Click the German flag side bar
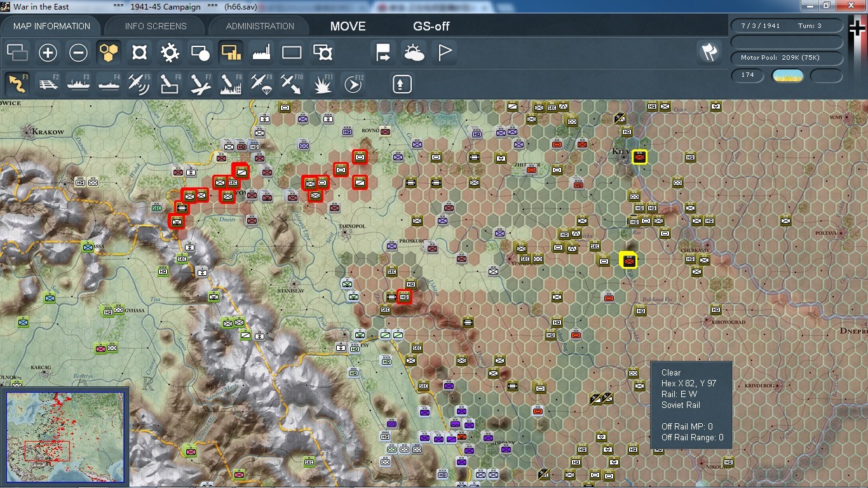 858,57
